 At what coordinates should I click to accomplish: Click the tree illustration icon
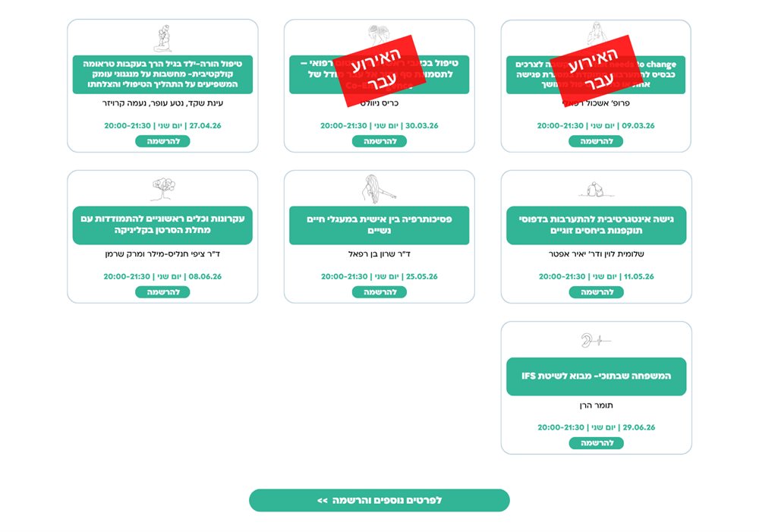162,188
